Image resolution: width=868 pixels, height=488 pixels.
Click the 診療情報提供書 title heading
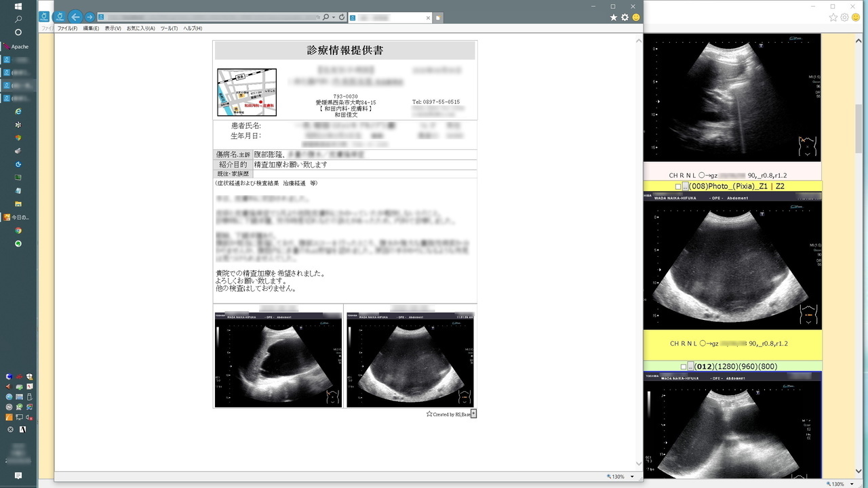(345, 51)
